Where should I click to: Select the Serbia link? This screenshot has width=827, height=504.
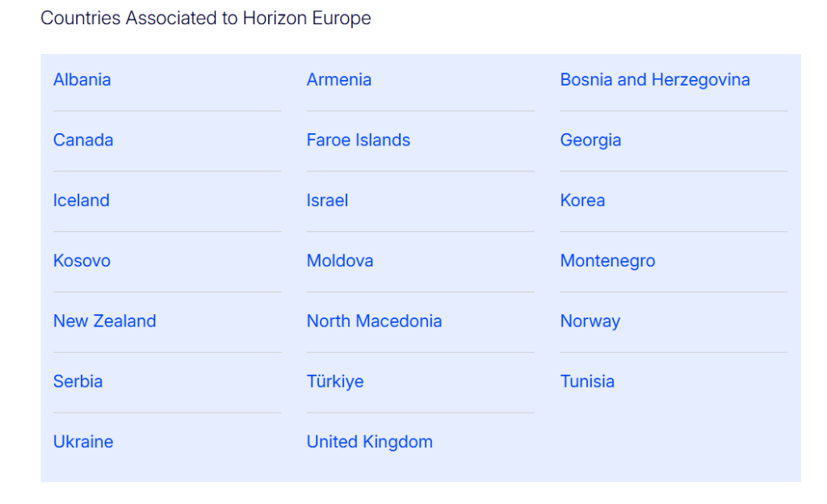78,381
